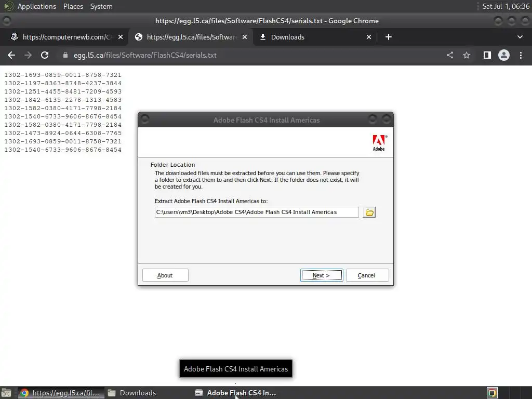Viewport: 532px width, 399px height.
Task: Open Chrome profile avatar
Action: coord(504,55)
